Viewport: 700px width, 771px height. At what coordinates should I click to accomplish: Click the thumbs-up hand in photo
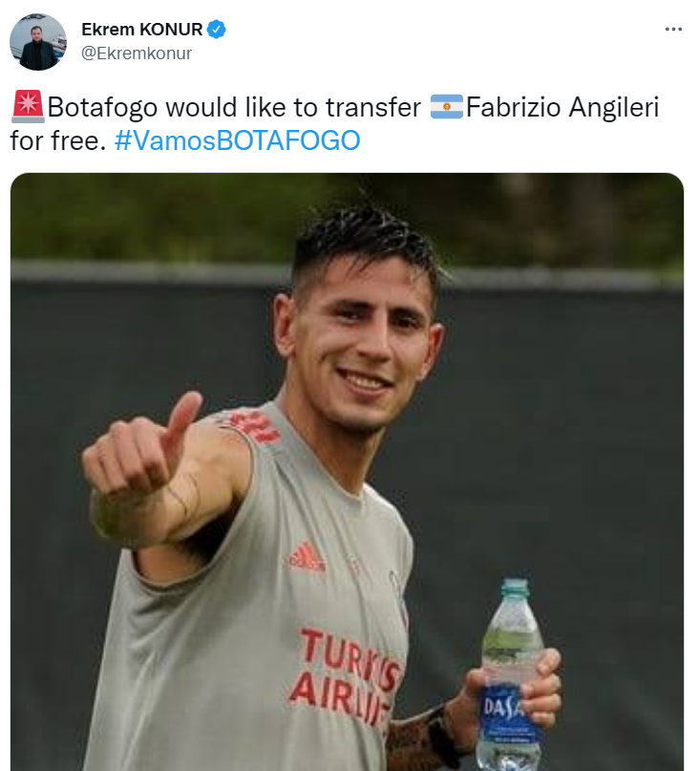142,458
